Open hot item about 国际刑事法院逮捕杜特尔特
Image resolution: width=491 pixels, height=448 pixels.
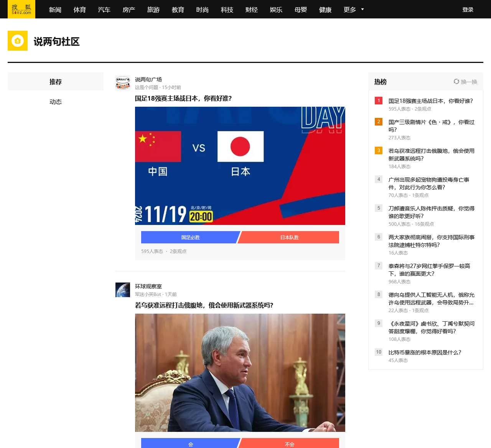[x=432, y=241]
